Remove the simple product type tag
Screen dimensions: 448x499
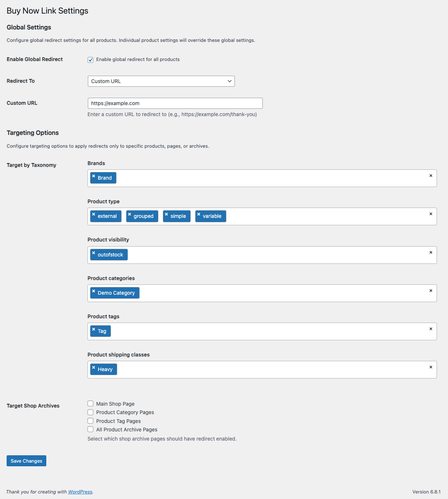[x=166, y=216]
